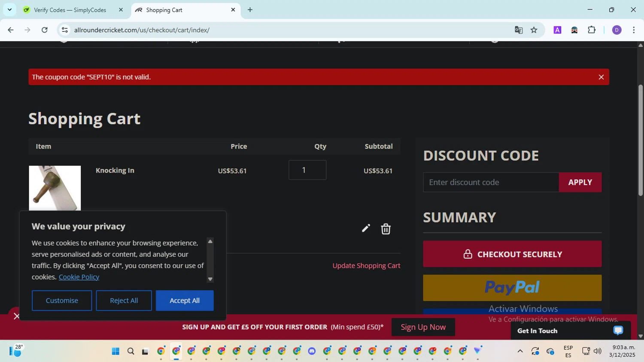Image resolution: width=644 pixels, height=362 pixels.
Task: Open the Discord taskbar icon
Action: click(312, 351)
